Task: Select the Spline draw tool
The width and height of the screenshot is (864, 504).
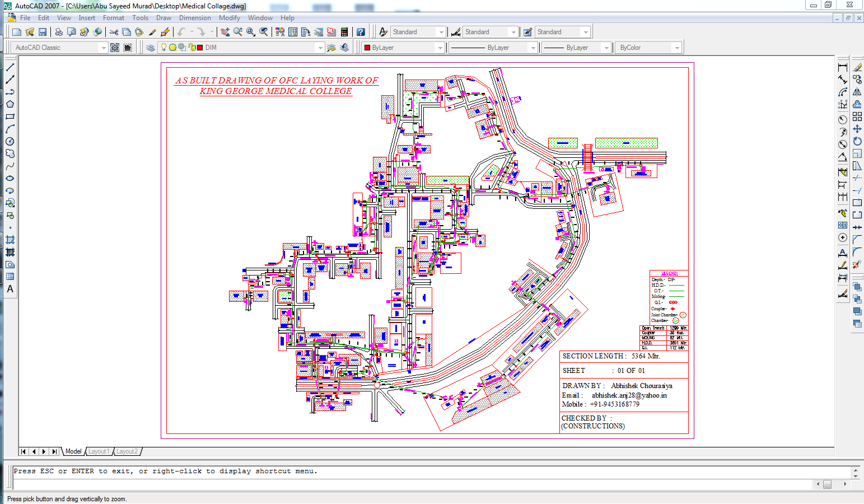Action: 10,166
